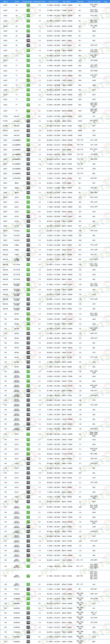Click diesel ON icon in VW Golf BKC, BLS, BXE row
Screen dimensions: 110x644
coord(28,497)
